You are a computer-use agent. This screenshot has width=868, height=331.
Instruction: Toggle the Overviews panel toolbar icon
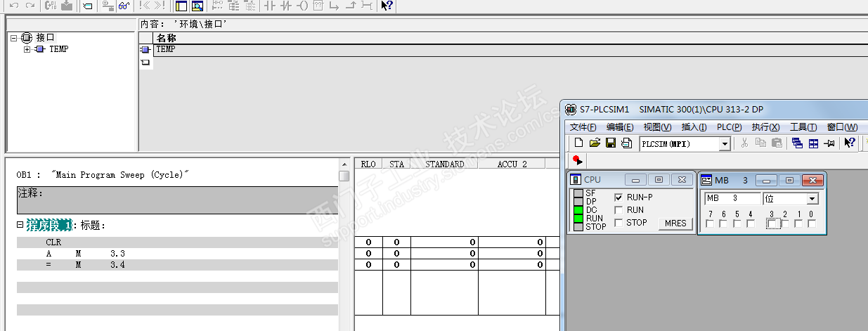[181, 6]
